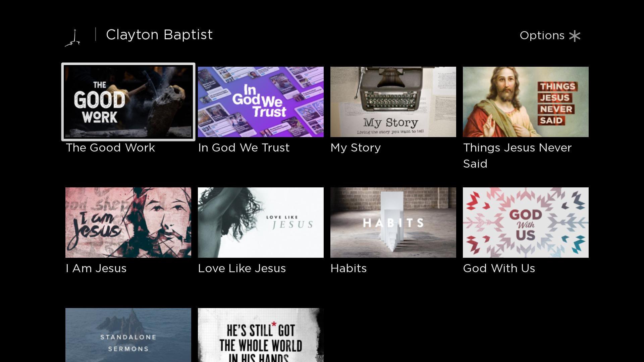Open Things Jesus Never Said thumbnail
The image size is (644, 362).
526,102
